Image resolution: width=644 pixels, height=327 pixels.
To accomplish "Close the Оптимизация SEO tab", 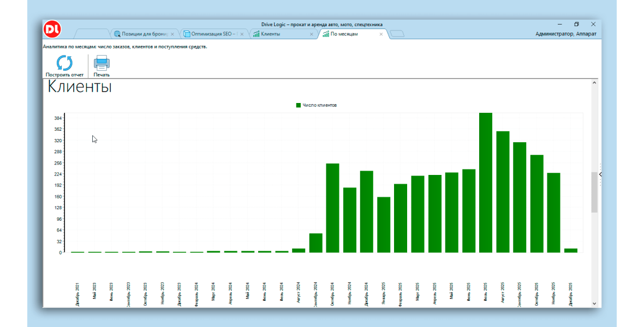I will [x=242, y=34].
